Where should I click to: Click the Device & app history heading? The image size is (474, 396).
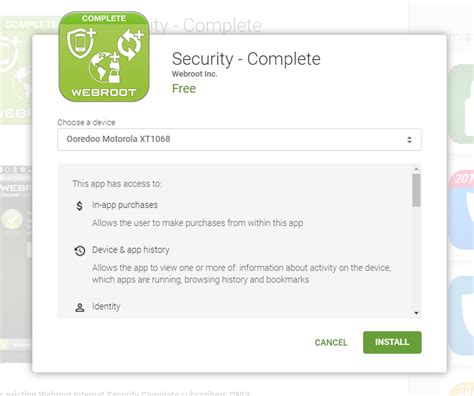(x=131, y=250)
